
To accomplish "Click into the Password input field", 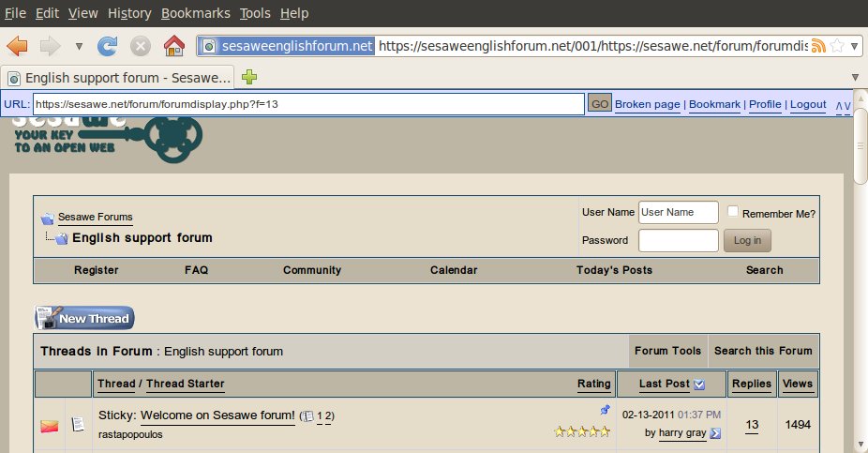I will [678, 240].
